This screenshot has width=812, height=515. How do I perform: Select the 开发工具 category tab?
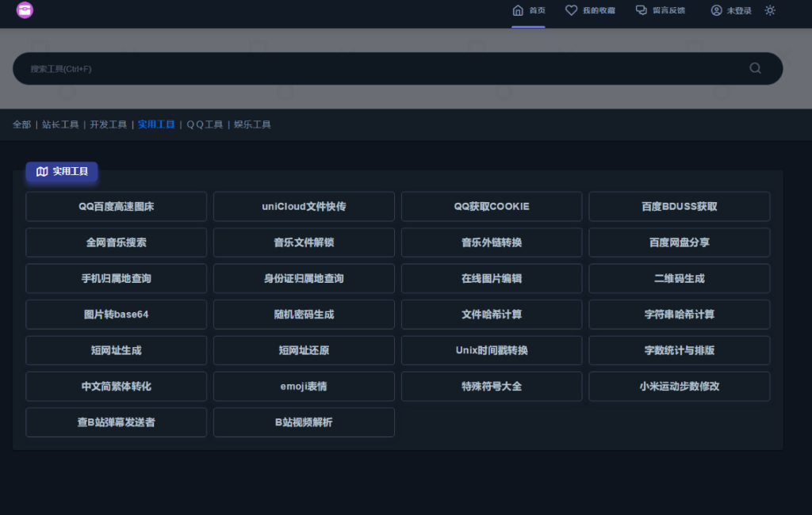(x=108, y=124)
